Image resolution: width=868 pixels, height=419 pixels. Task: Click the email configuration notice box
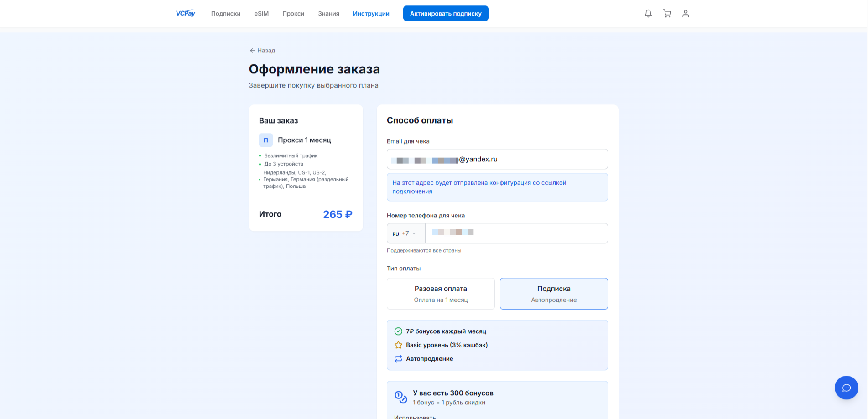pos(497,187)
